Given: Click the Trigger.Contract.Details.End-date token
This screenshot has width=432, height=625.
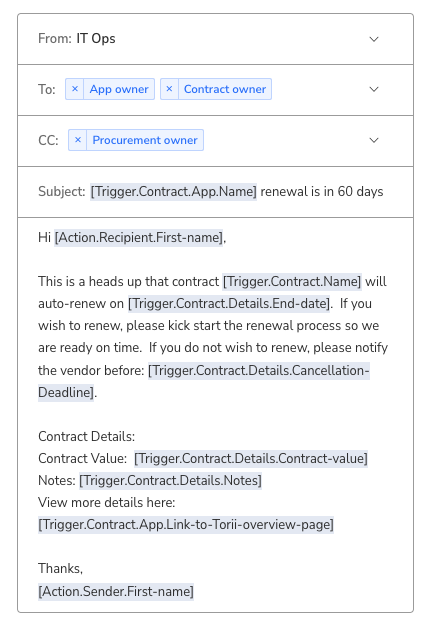Looking at the screenshot, I should (x=229, y=303).
